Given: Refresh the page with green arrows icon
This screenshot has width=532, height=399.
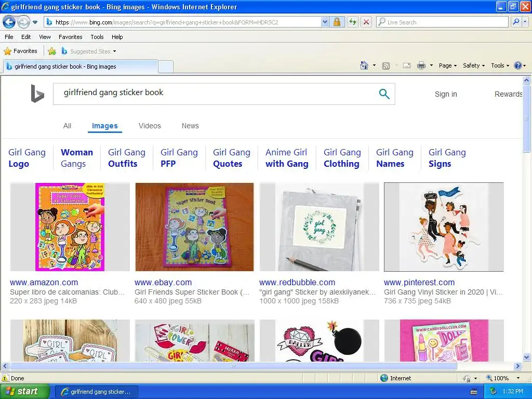Looking at the screenshot, I should pyautogui.click(x=353, y=22).
